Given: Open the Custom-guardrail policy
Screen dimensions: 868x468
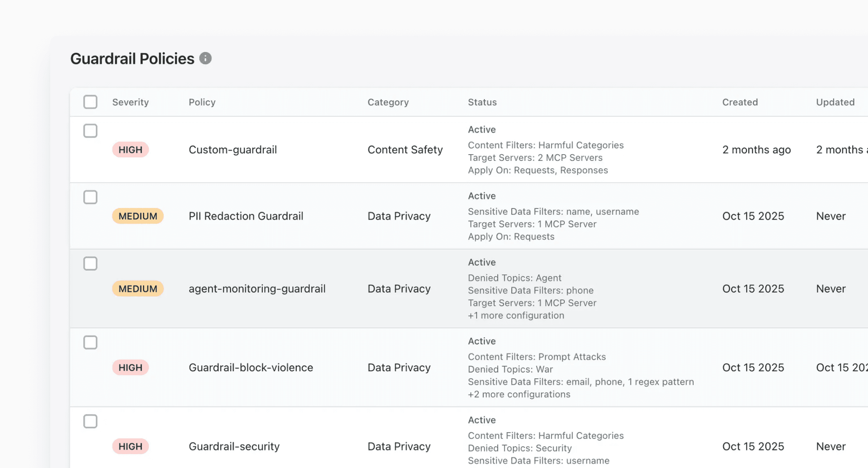Looking at the screenshot, I should click(x=233, y=150).
